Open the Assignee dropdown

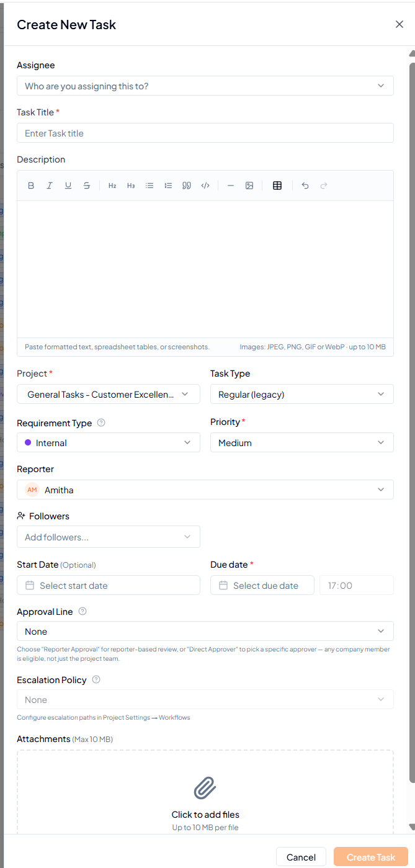(x=205, y=86)
